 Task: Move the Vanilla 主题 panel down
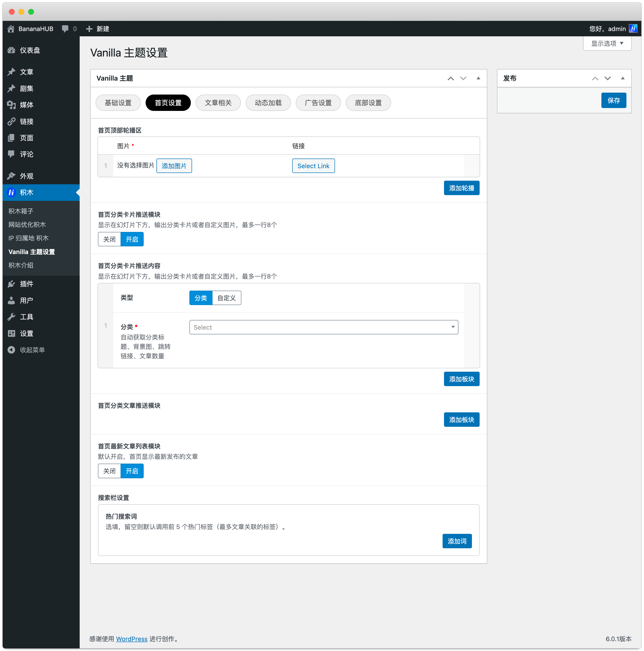click(x=463, y=78)
